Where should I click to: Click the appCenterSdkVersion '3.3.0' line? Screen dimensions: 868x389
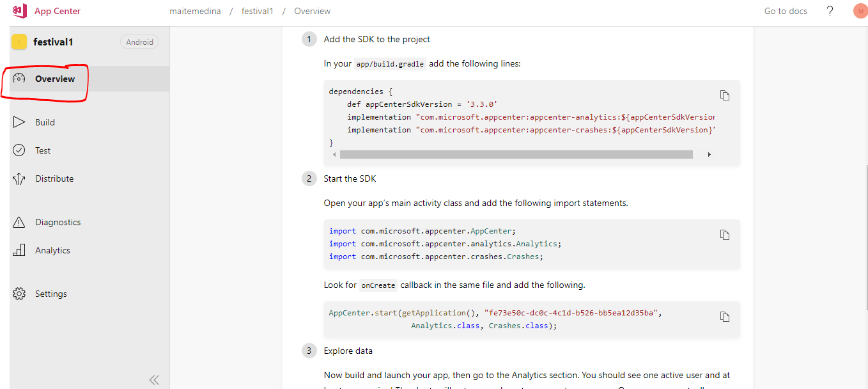pos(422,104)
